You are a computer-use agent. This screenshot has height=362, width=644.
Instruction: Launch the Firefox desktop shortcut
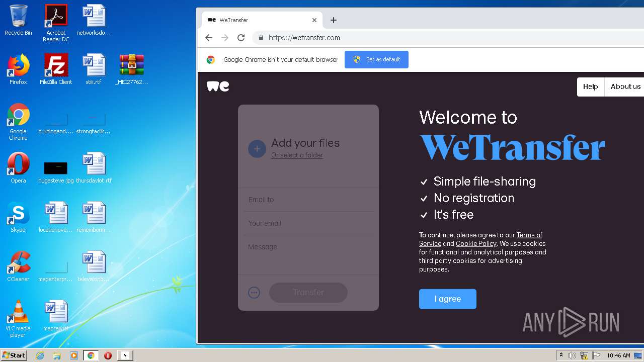pyautogui.click(x=18, y=69)
